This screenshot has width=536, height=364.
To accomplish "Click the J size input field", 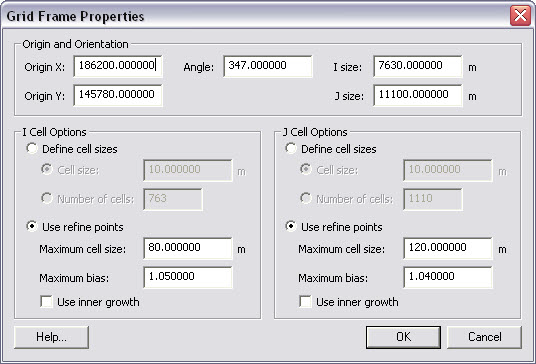I will [418, 95].
